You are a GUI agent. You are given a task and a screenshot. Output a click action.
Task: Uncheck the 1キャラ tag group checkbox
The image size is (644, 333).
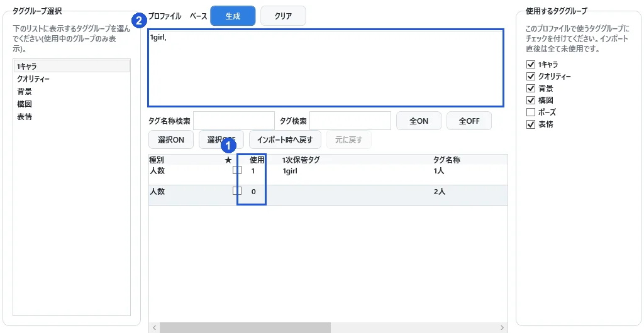531,64
